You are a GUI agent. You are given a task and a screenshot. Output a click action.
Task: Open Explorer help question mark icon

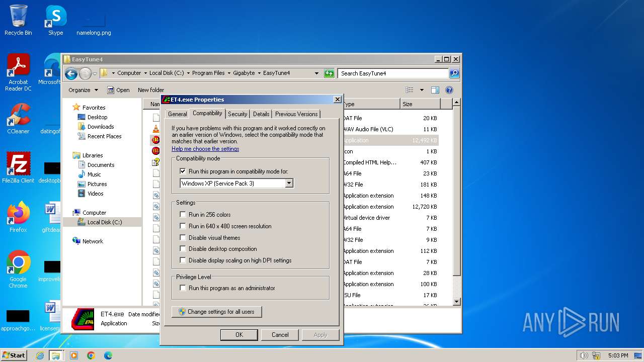tap(449, 90)
